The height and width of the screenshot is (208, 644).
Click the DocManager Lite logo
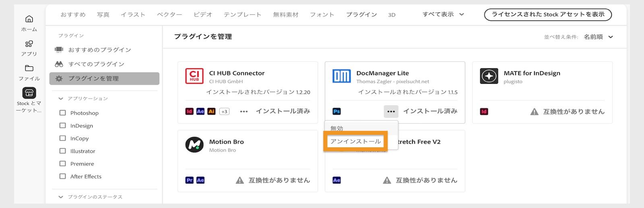coord(342,76)
